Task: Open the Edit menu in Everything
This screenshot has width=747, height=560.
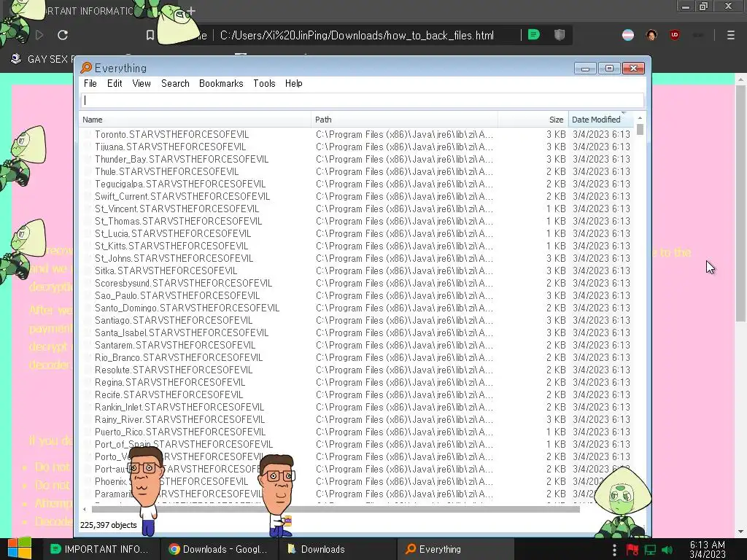Action: coord(115,83)
